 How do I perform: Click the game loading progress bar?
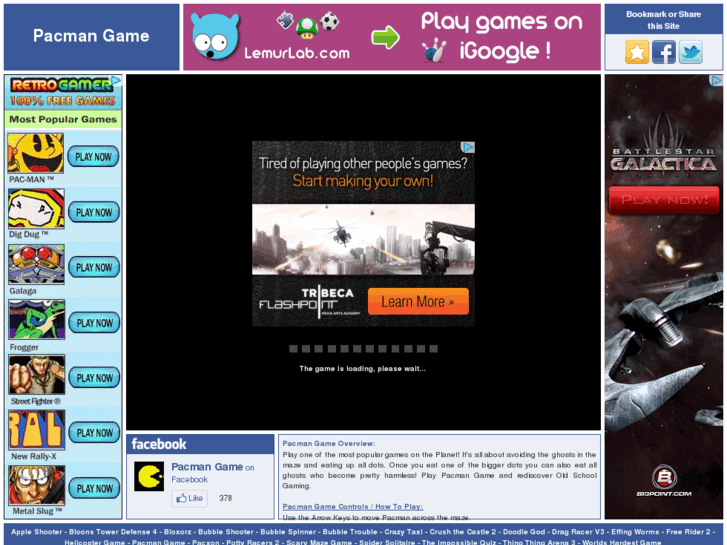tap(363, 349)
